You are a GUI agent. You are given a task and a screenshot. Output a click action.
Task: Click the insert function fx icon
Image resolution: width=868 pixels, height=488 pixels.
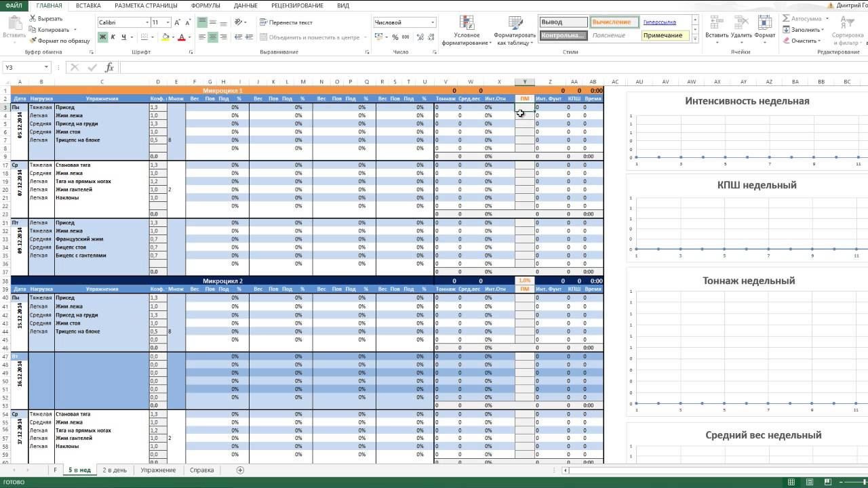109,67
